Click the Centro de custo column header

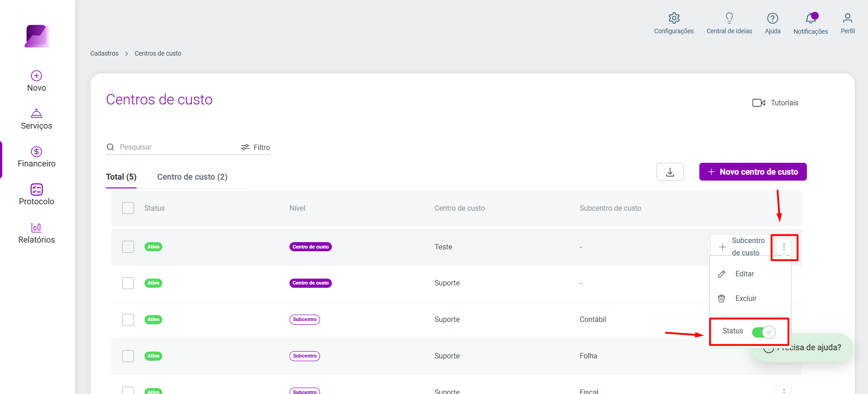pos(460,208)
